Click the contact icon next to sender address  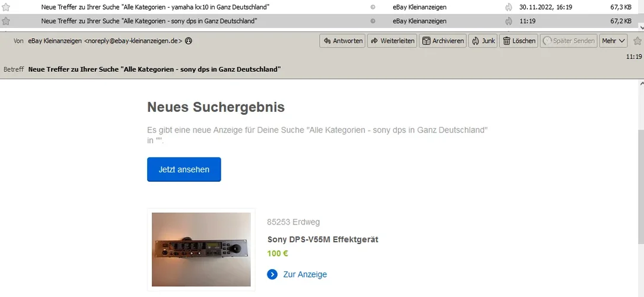[189, 41]
